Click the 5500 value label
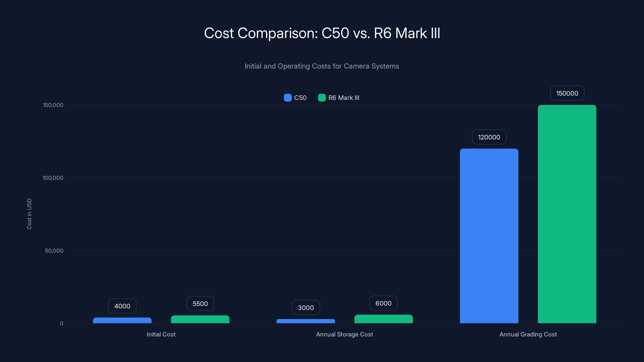This screenshot has width=644, height=362. (x=200, y=303)
